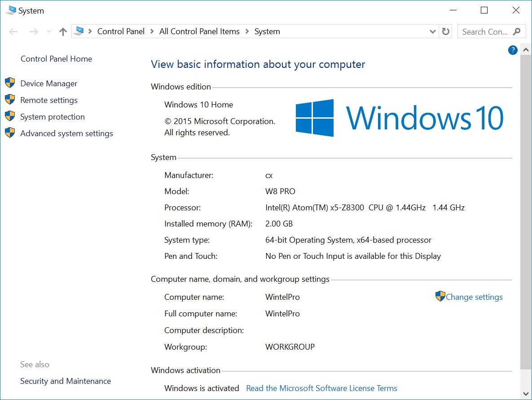Go to All Control Panel Items via breadcrumb
This screenshot has height=400, width=532.
point(199,31)
